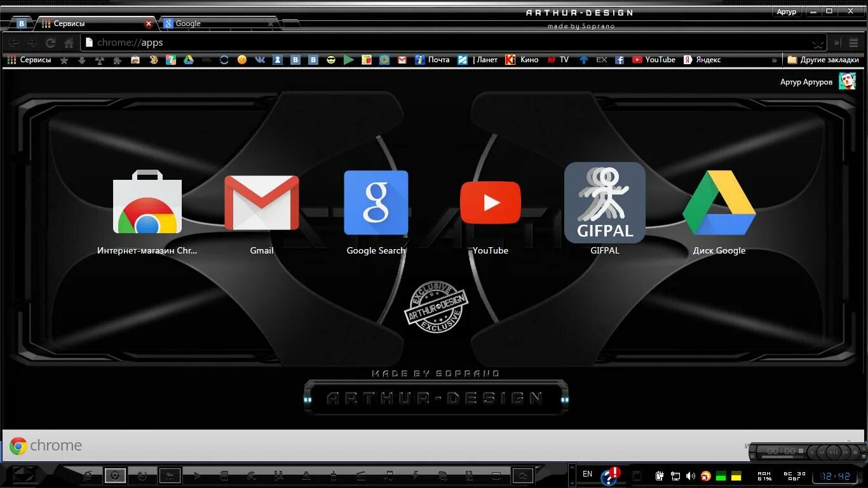This screenshot has width=868, height=488.
Task: Open the Почта bookmark
Action: (x=432, y=60)
